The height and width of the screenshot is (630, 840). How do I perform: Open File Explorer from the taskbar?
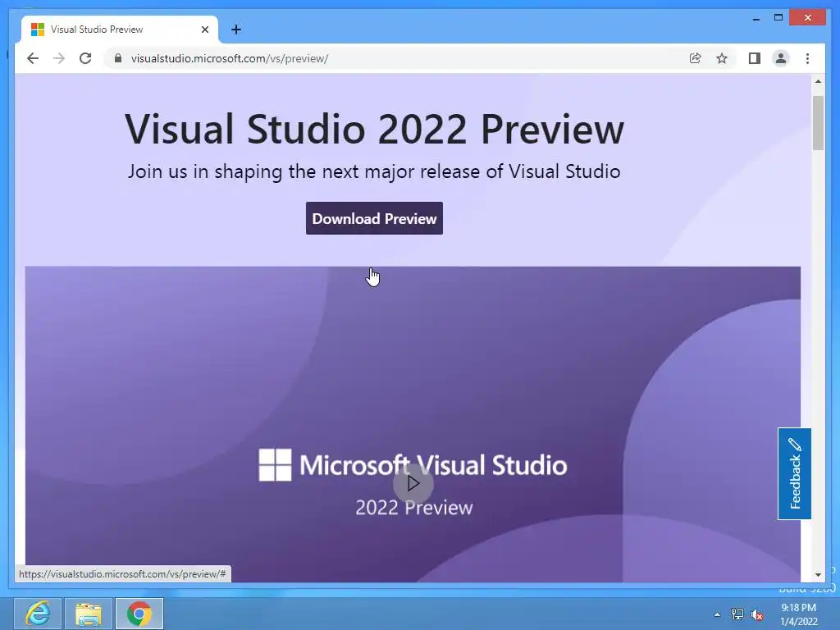(x=89, y=614)
